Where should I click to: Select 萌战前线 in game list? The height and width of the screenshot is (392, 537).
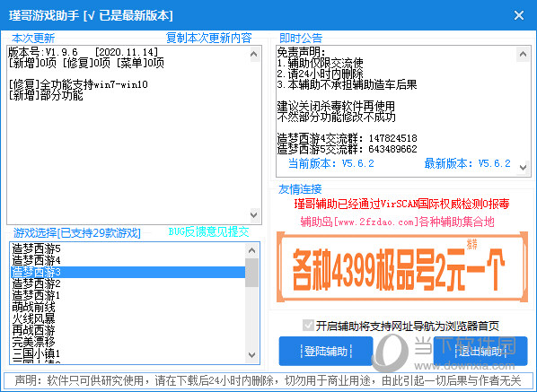(128, 307)
